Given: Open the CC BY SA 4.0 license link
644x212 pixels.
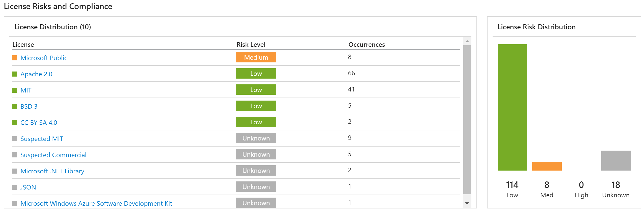Looking at the screenshot, I should [x=39, y=123].
